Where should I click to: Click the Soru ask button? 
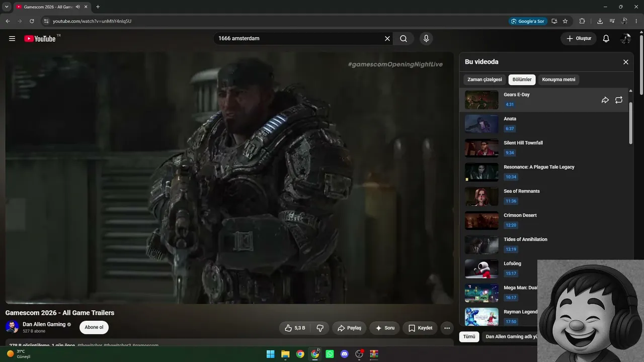click(x=384, y=328)
